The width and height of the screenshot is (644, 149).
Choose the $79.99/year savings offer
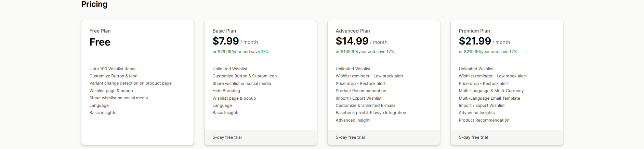click(240, 52)
